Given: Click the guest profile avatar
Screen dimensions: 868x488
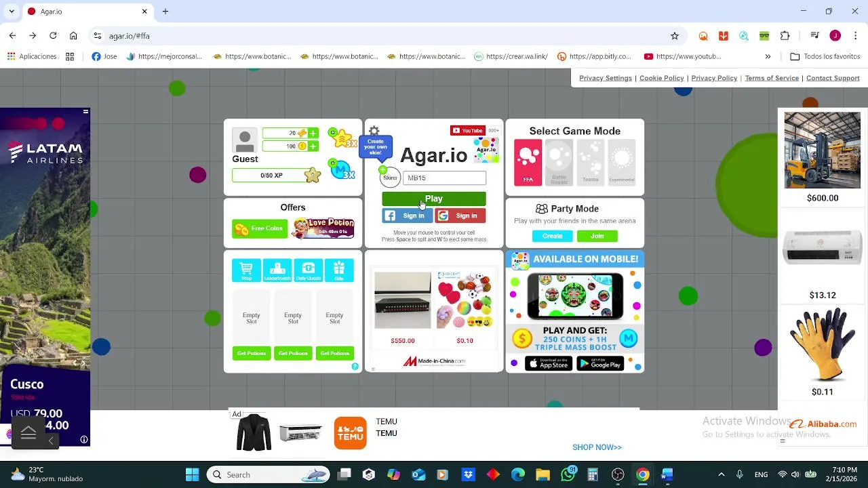Looking at the screenshot, I should click(245, 140).
